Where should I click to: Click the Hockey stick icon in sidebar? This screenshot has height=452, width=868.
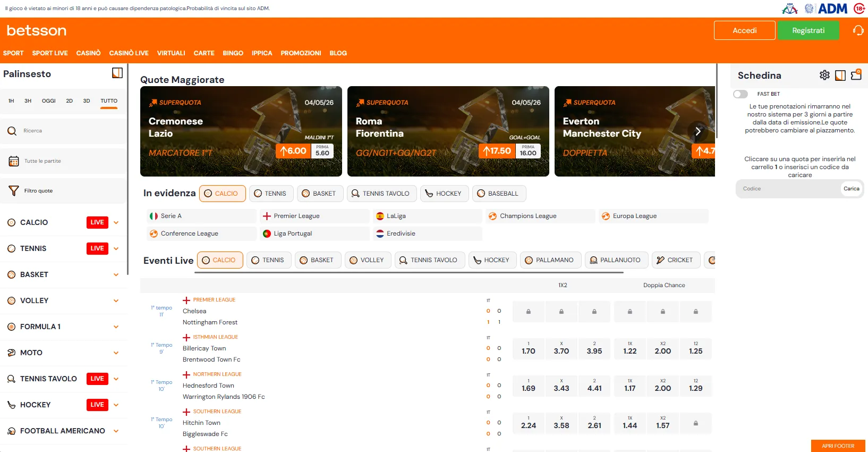pos(11,405)
